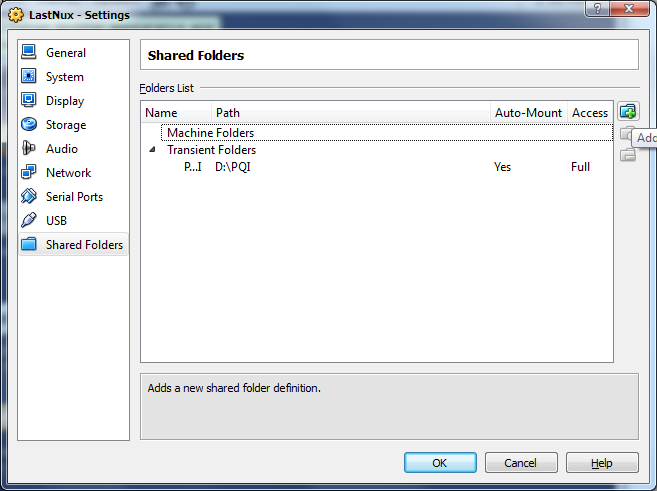Click the Add shared folder icon
The image size is (657, 491).
pyautogui.click(x=627, y=112)
